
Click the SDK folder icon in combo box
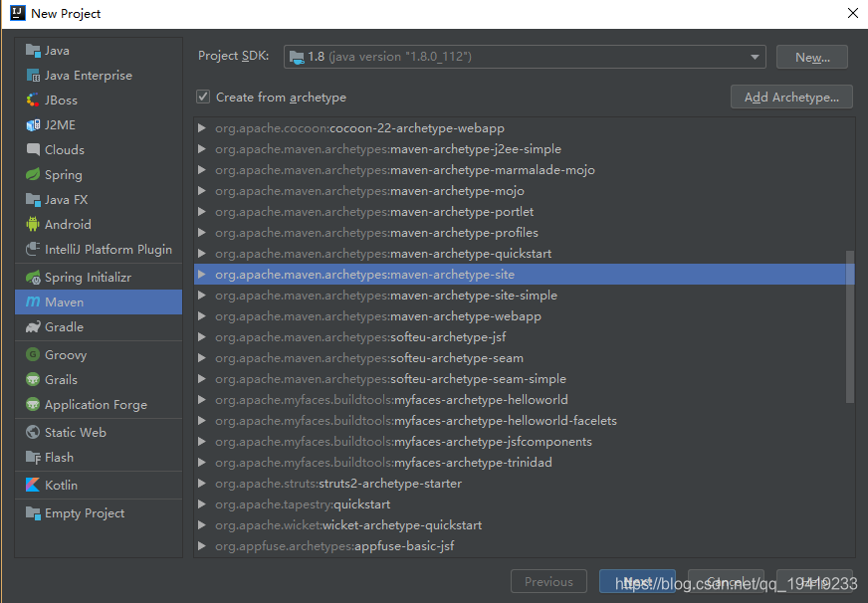(297, 57)
